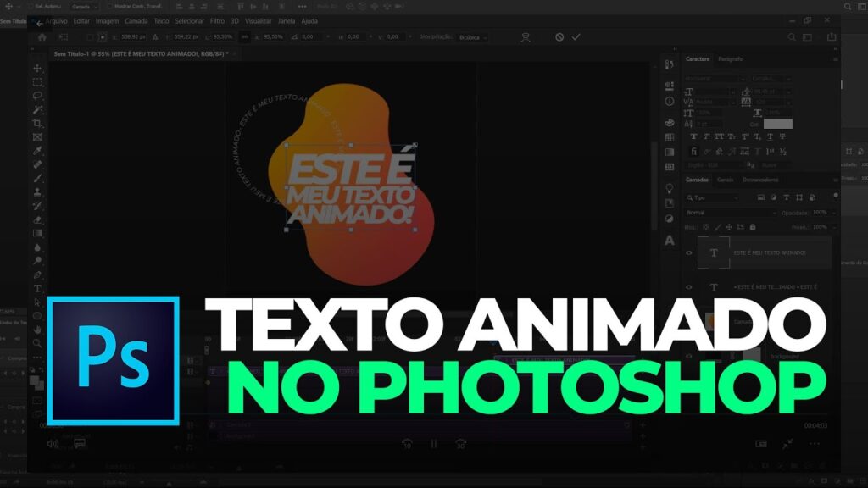Click the character color swatch
This screenshot has width=868, height=488.
click(x=778, y=124)
